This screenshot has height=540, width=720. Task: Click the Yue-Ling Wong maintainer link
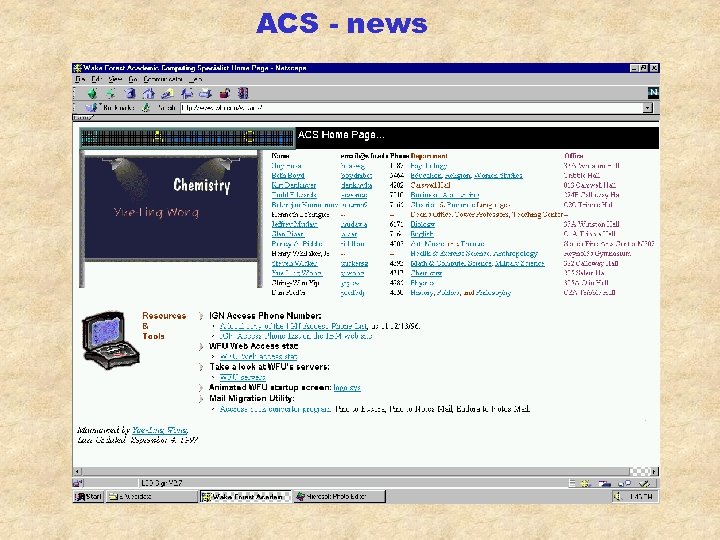point(160,430)
